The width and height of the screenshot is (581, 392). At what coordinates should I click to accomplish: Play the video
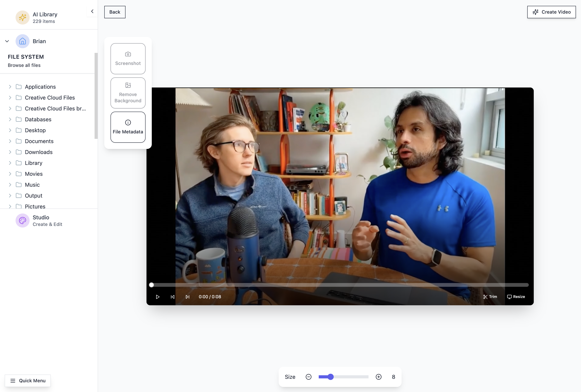[x=157, y=297]
